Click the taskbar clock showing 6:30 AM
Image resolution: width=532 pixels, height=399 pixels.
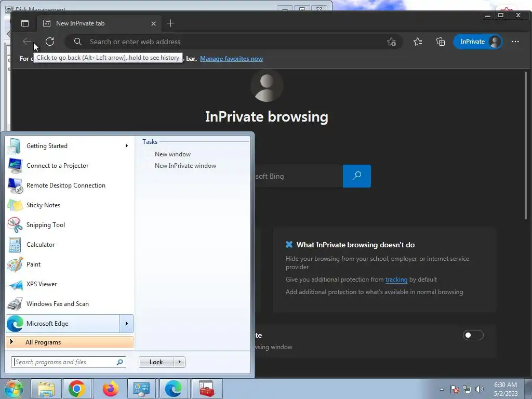[x=506, y=389]
